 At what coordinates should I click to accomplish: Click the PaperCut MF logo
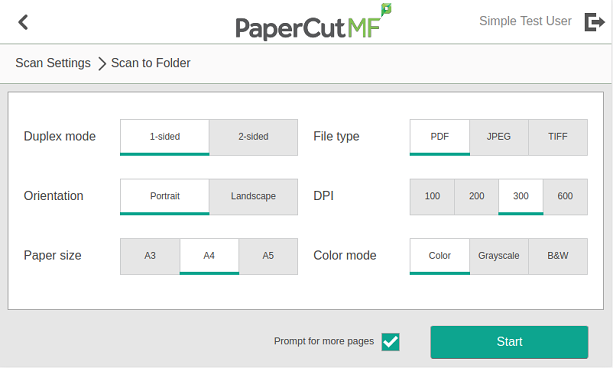coord(313,22)
